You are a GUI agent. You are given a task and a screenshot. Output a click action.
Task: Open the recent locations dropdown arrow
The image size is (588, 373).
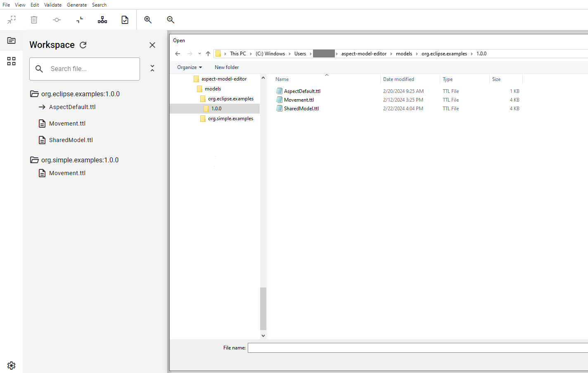point(199,54)
